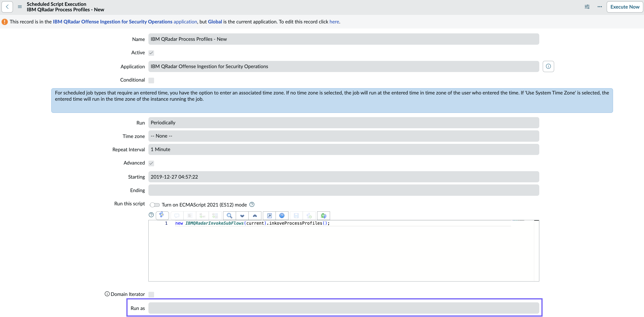Toggle the Domain Iterator checkbox
The height and width of the screenshot is (317, 644).
[151, 294]
